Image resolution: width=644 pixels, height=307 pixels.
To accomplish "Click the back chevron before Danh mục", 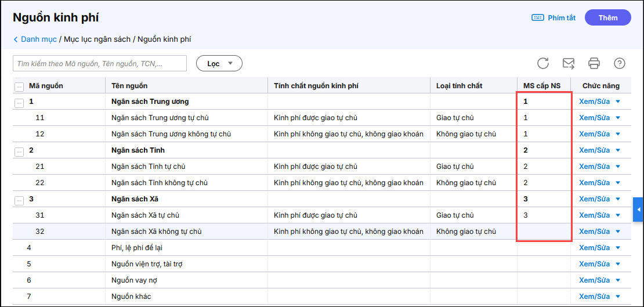I will 16,39.
